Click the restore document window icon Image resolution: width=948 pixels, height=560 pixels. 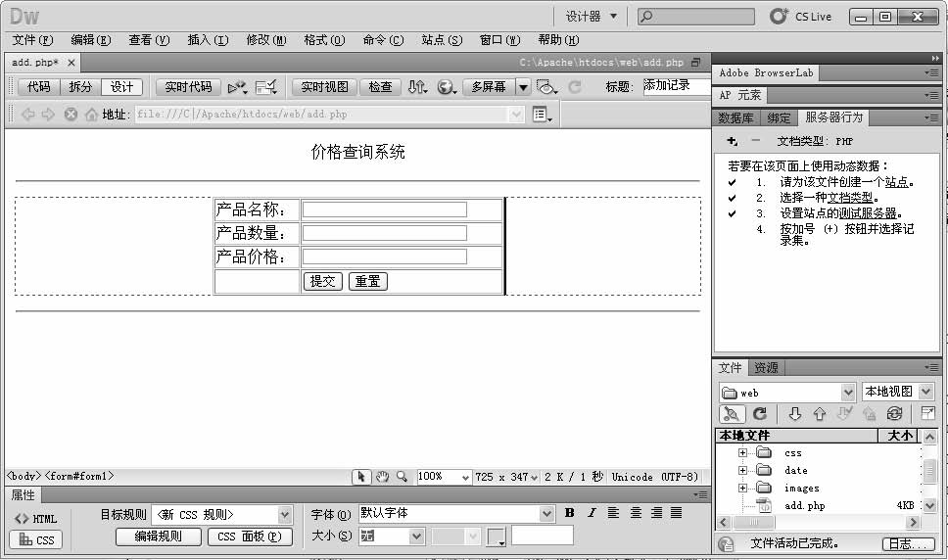coord(696,63)
